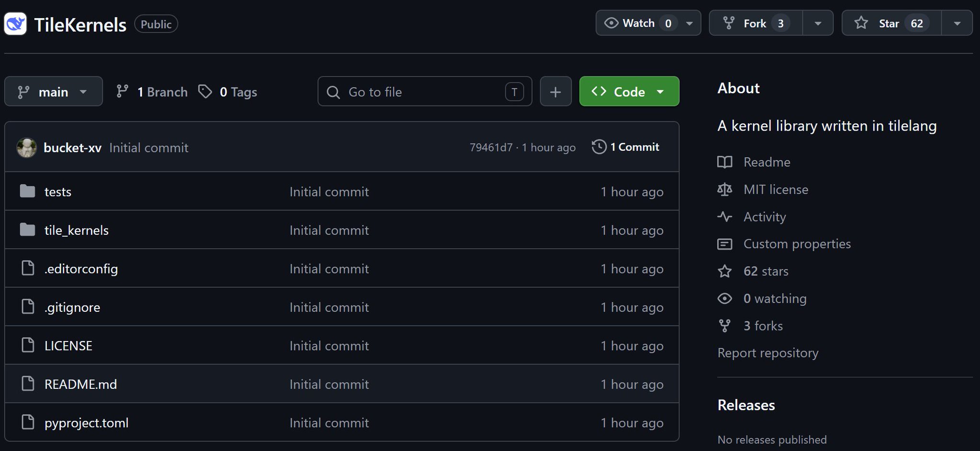Click the MIT license scale icon
The width and height of the screenshot is (980, 451).
[x=724, y=189]
